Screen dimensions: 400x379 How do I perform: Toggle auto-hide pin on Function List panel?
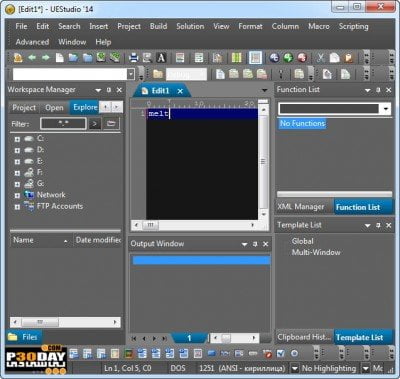point(378,90)
